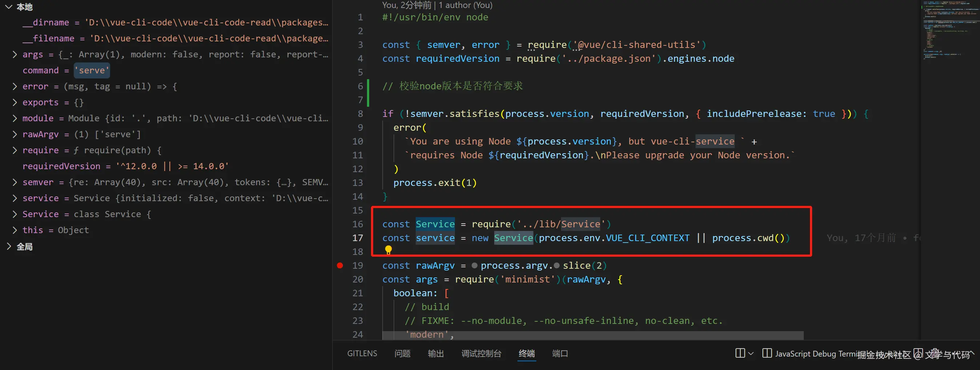Screen dimensions: 980x370
Task: Toggle inline breakpoint before slice(2)
Action: [x=557, y=265]
